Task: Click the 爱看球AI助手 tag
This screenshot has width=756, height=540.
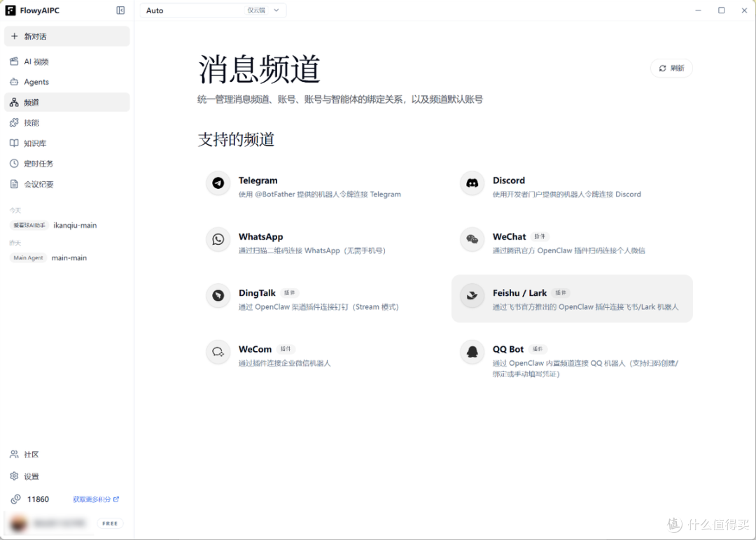Action: click(x=29, y=225)
